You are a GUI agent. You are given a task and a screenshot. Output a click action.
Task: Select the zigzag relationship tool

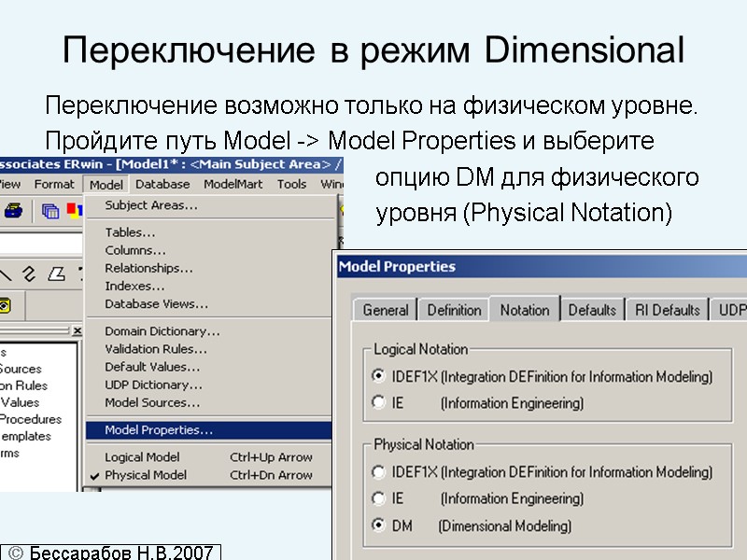[30, 274]
